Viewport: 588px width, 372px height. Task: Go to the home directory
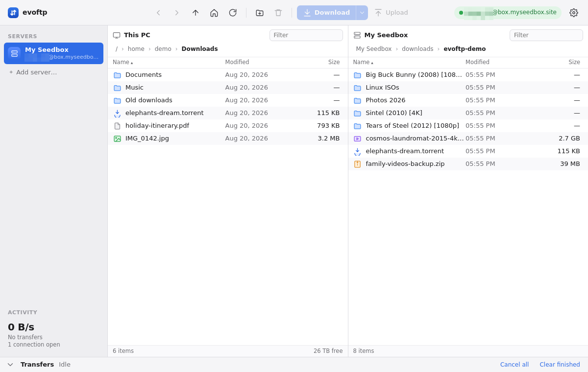[x=214, y=13]
